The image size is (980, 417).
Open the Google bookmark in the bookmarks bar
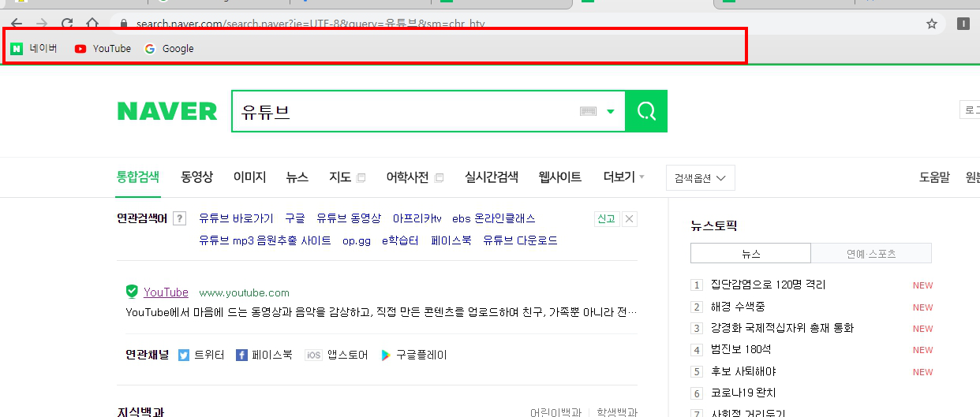tap(169, 49)
